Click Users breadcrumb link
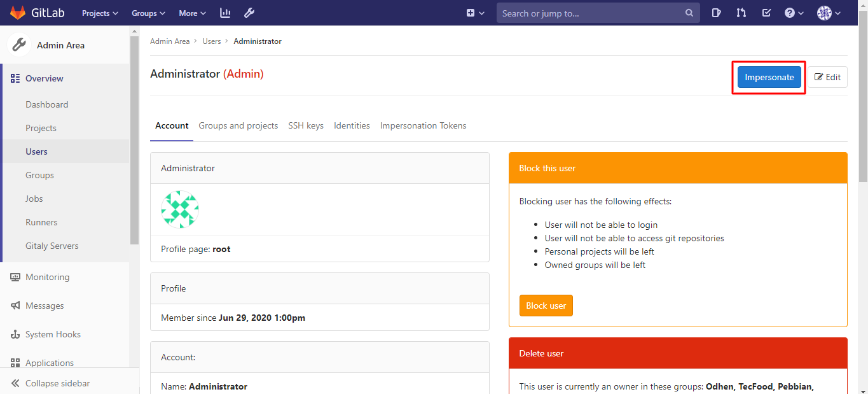Image resolution: width=868 pixels, height=394 pixels. tap(212, 41)
